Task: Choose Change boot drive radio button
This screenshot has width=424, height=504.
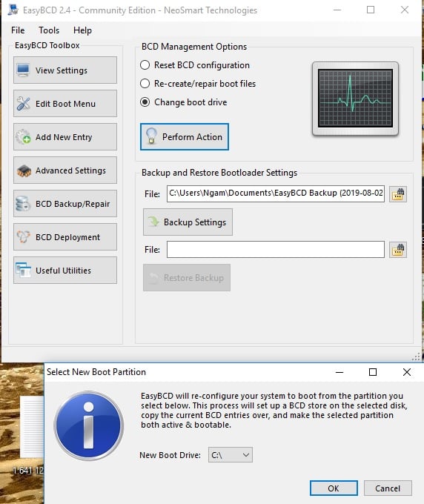Action: [145, 102]
